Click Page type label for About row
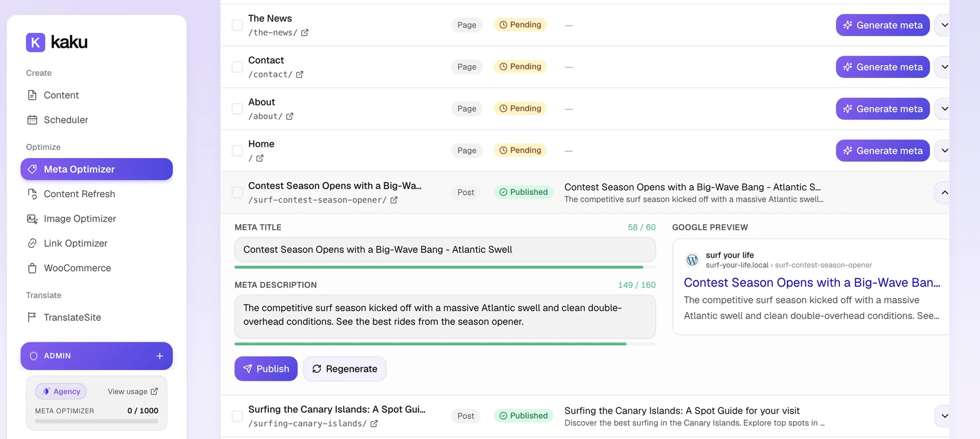This screenshot has height=439, width=980. 467,108
